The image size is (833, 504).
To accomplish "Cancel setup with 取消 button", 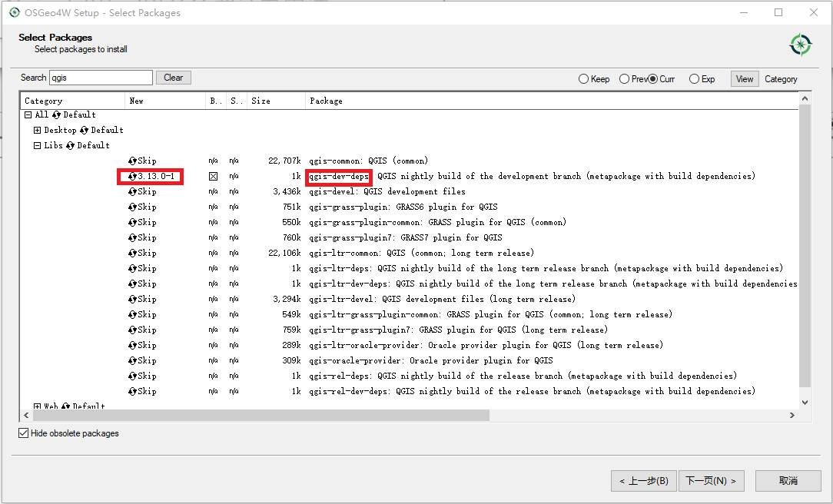I will point(788,481).
